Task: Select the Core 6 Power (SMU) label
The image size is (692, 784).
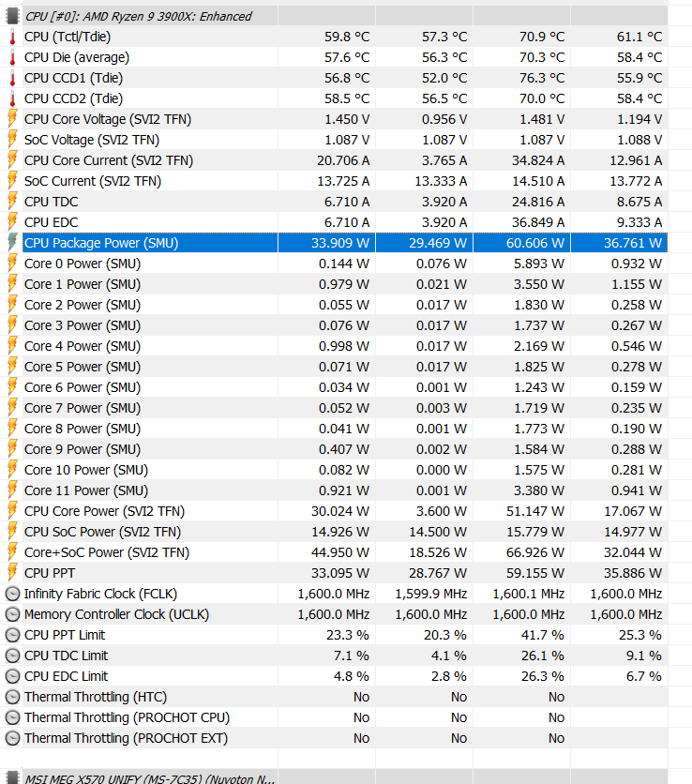Action: (x=83, y=387)
